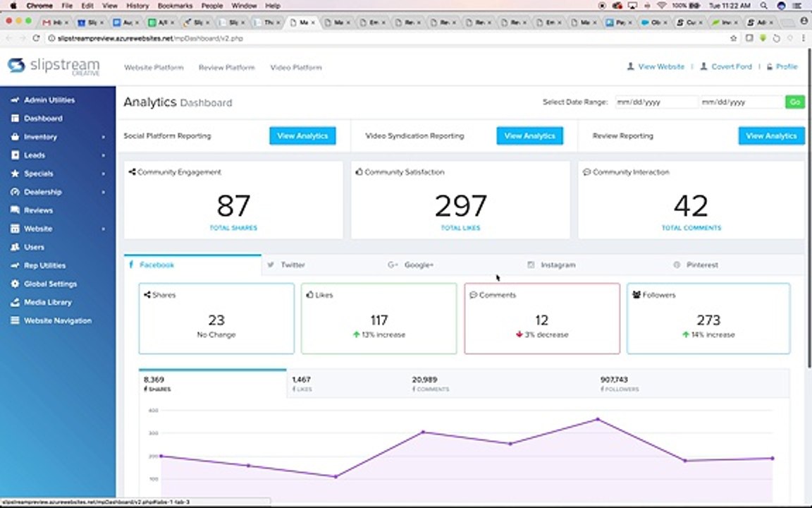Switch to the Pinterest tab
812x508 pixels.
click(696, 265)
